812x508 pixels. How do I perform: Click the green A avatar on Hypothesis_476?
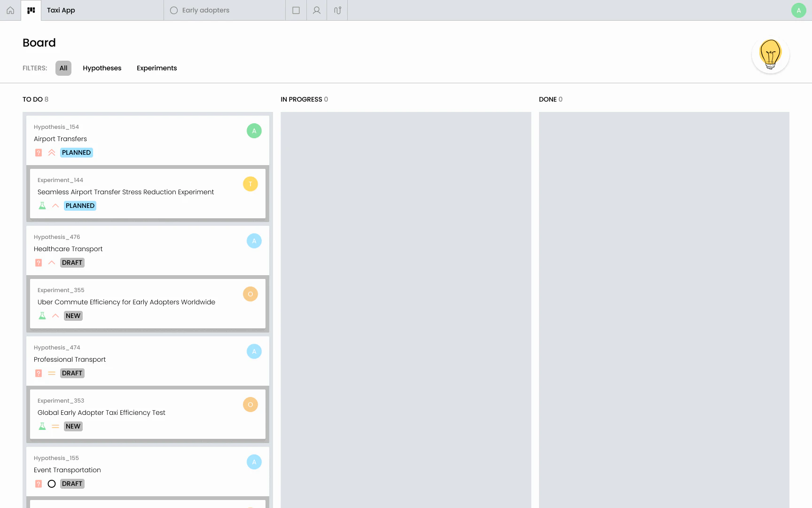point(254,240)
